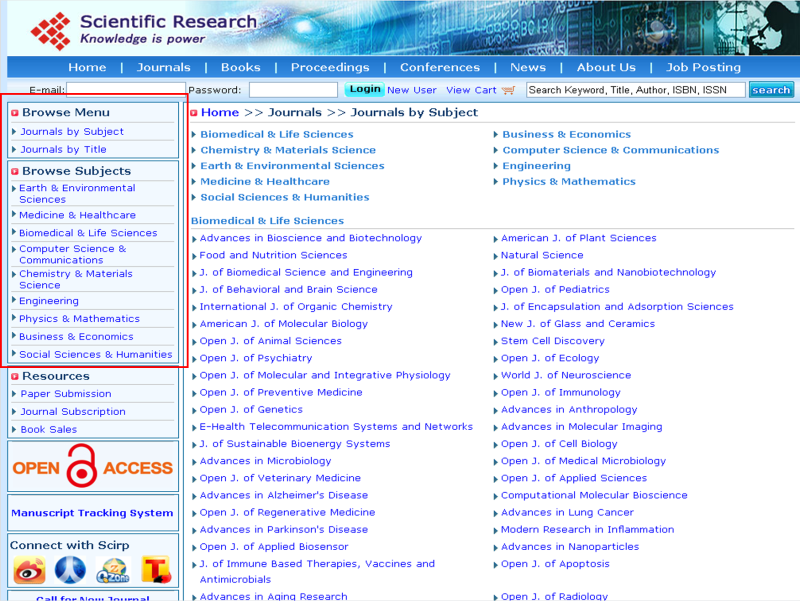Open the New User link
Screen dimensions: 800x601
412,90
